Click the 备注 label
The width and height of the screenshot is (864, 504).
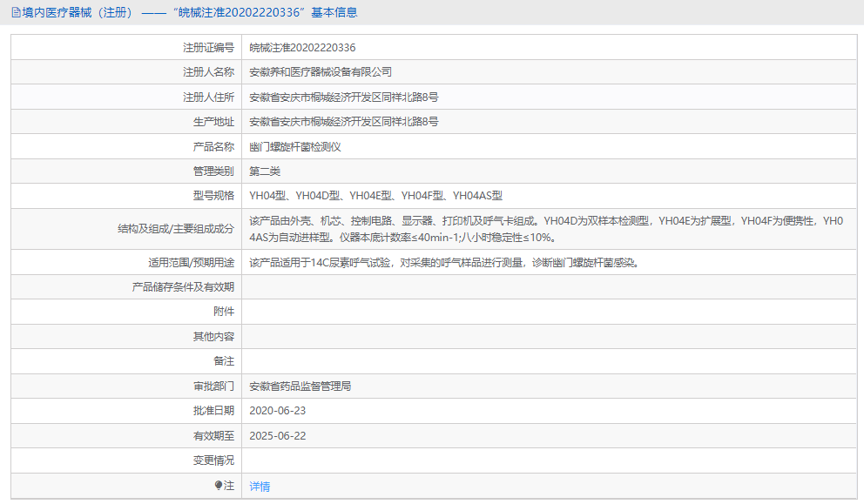click(224, 360)
